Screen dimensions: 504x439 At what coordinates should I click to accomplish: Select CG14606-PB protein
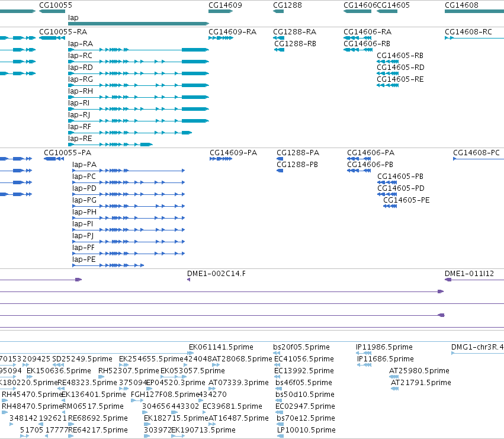359,171
